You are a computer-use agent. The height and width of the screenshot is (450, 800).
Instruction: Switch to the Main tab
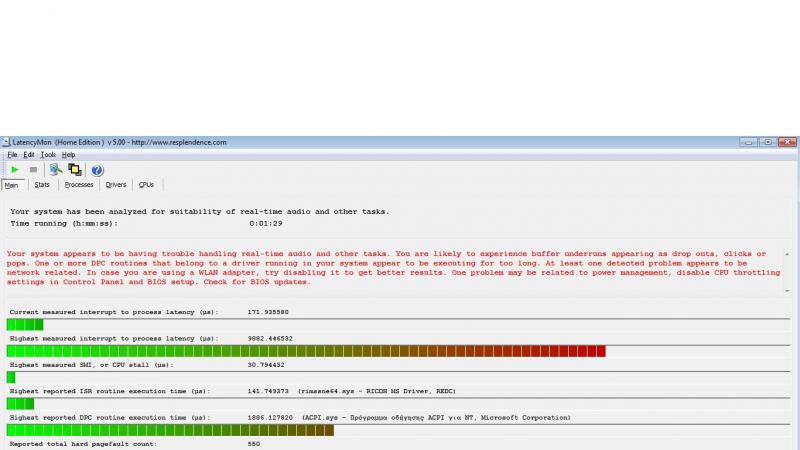[12, 185]
